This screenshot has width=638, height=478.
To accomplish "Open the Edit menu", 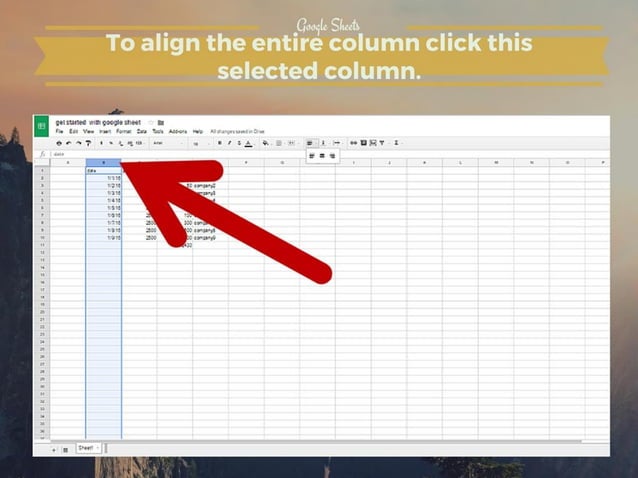I will point(73,131).
